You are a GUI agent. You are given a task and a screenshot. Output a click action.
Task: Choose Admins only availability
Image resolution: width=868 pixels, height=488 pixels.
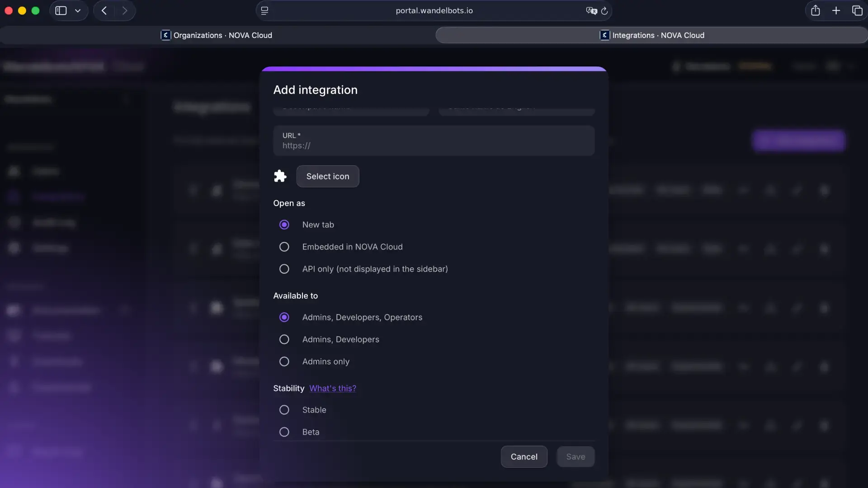[x=284, y=361]
